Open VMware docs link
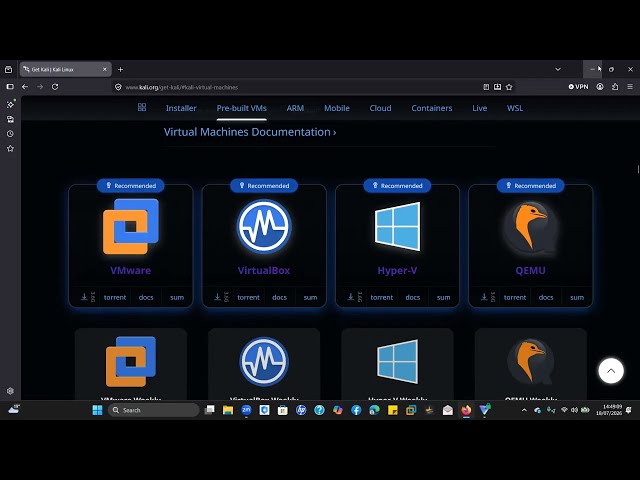 pos(146,297)
